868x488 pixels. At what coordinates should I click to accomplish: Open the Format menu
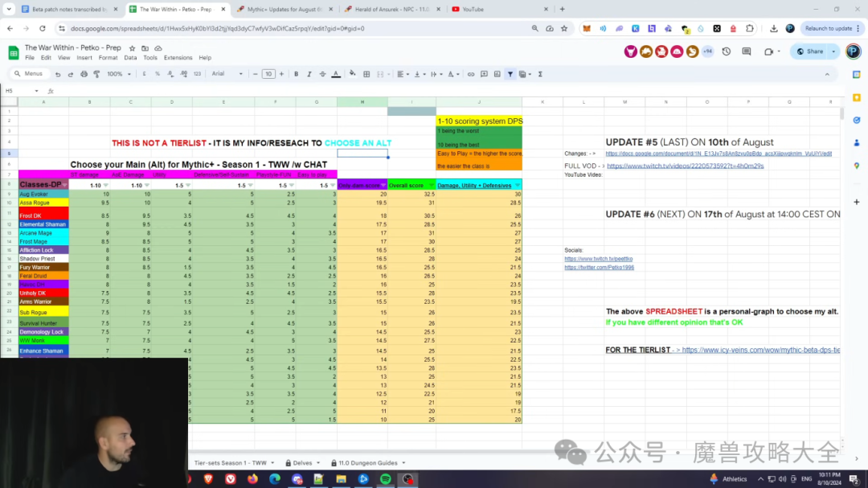pos(108,58)
